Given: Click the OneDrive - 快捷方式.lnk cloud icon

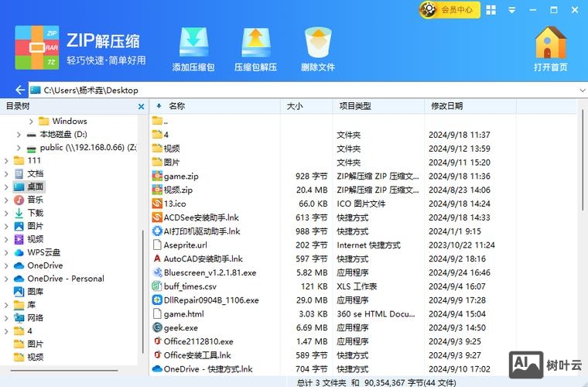Looking at the screenshot, I should coord(157,369).
